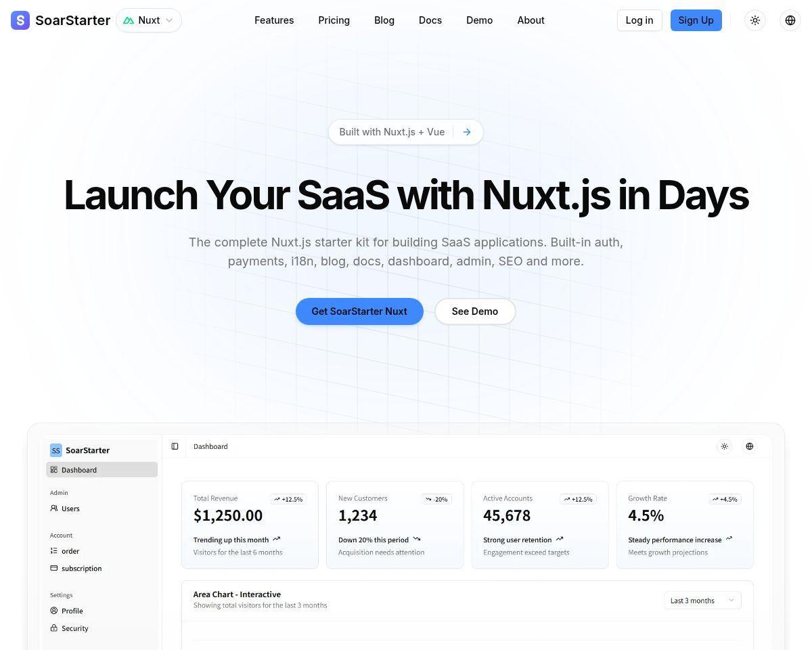Click the Sign Up button
Viewport: 812px width, 650px height.
click(x=696, y=20)
